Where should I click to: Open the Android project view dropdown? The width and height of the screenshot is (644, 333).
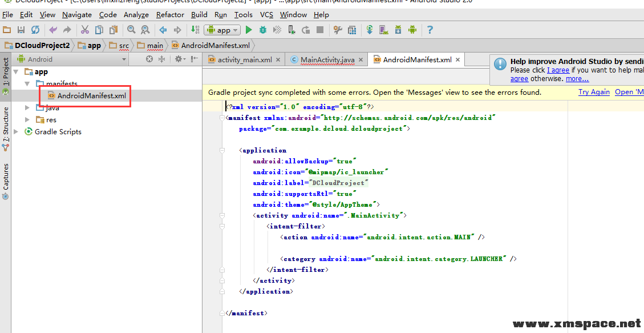(x=71, y=59)
